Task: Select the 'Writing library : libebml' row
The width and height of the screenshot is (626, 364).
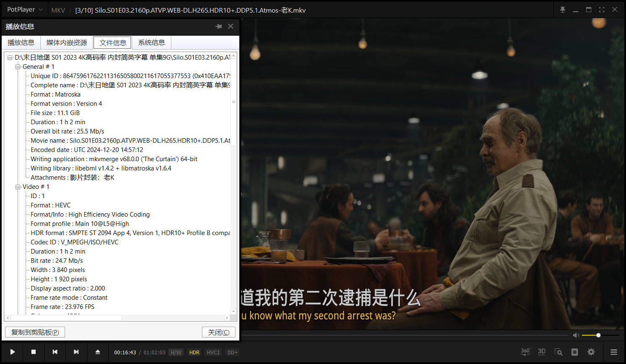Action: [x=101, y=168]
